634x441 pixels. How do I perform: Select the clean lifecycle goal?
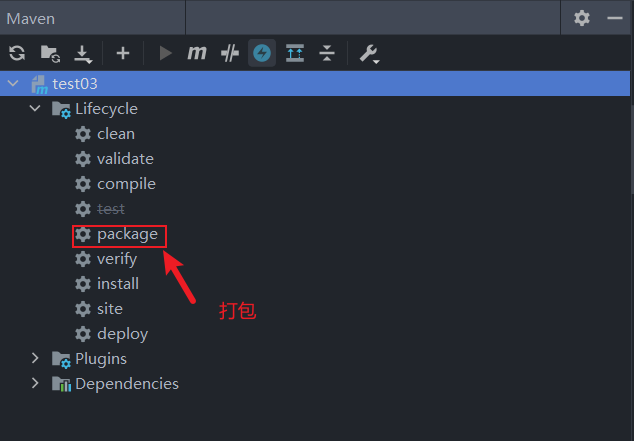pos(116,134)
